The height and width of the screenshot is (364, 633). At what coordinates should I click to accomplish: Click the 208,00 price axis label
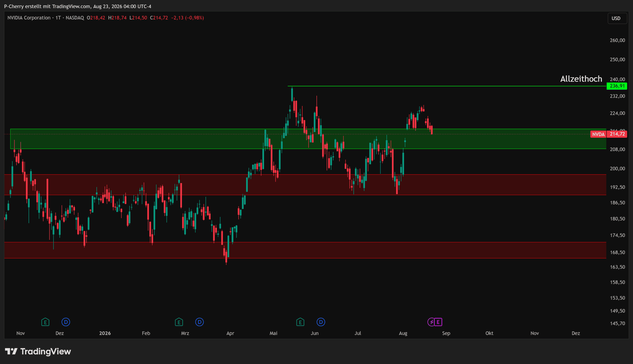617,149
